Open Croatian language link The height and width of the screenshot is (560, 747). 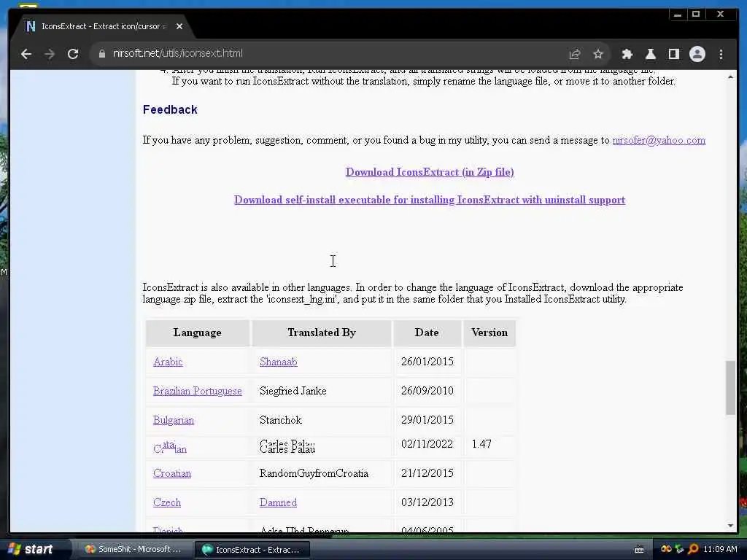[x=172, y=473]
